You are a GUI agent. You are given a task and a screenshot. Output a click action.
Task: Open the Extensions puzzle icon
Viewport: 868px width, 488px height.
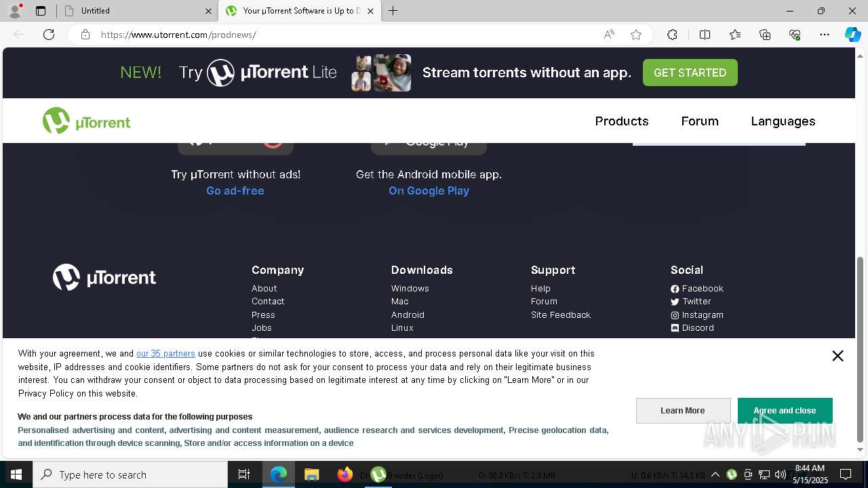pyautogui.click(x=672, y=35)
